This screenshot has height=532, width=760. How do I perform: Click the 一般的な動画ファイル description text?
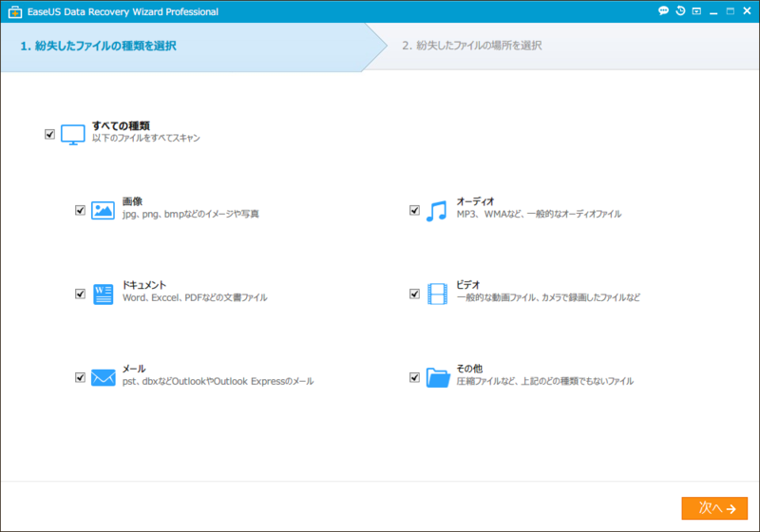tap(548, 297)
